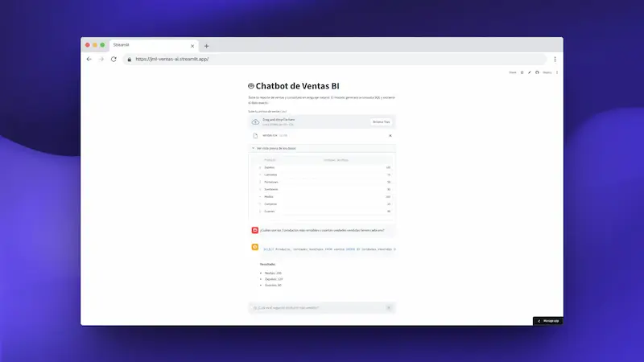Click the browser forward arrow
Image resolution: width=644 pixels, height=362 pixels.
click(101, 59)
